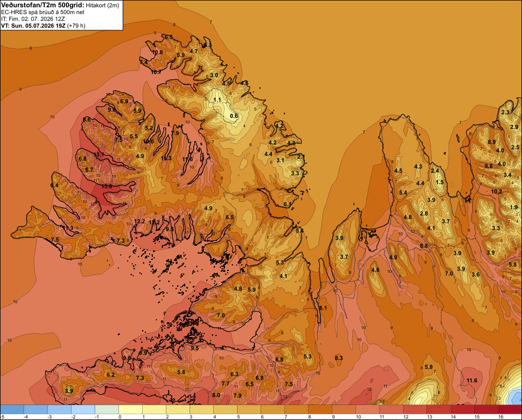
Task: Select the 8.3 value over the sea
Action: [x=339, y=358]
